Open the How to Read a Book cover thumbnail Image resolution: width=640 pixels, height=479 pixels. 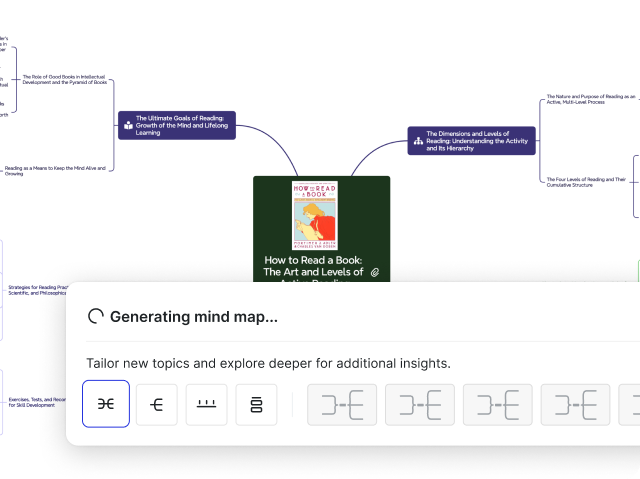(x=315, y=215)
